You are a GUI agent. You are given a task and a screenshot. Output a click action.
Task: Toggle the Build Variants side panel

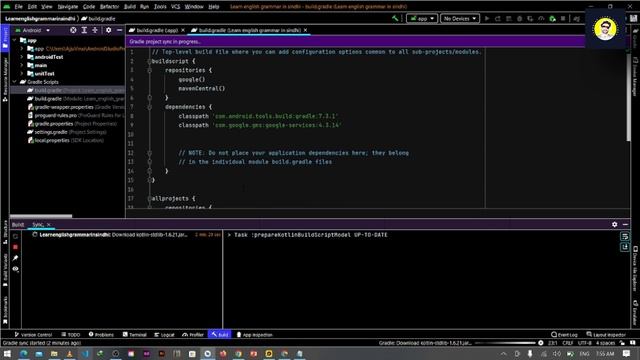click(5, 269)
